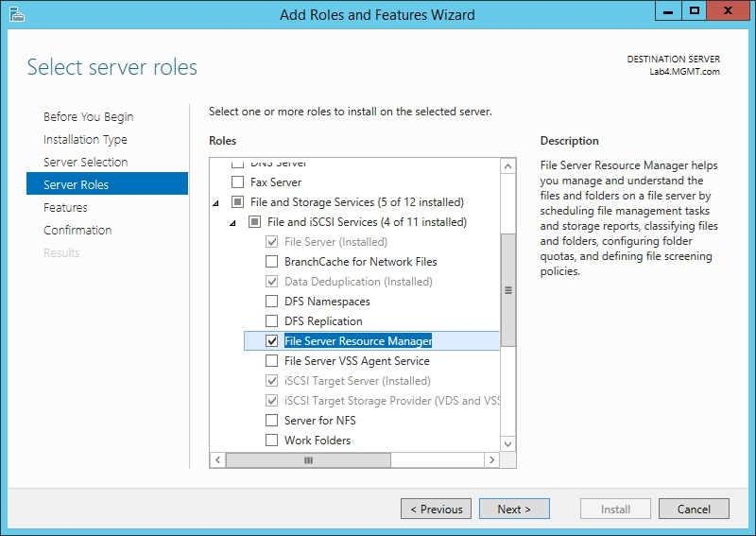Open the Installation Type step
Image resolution: width=756 pixels, height=536 pixels.
coord(85,139)
